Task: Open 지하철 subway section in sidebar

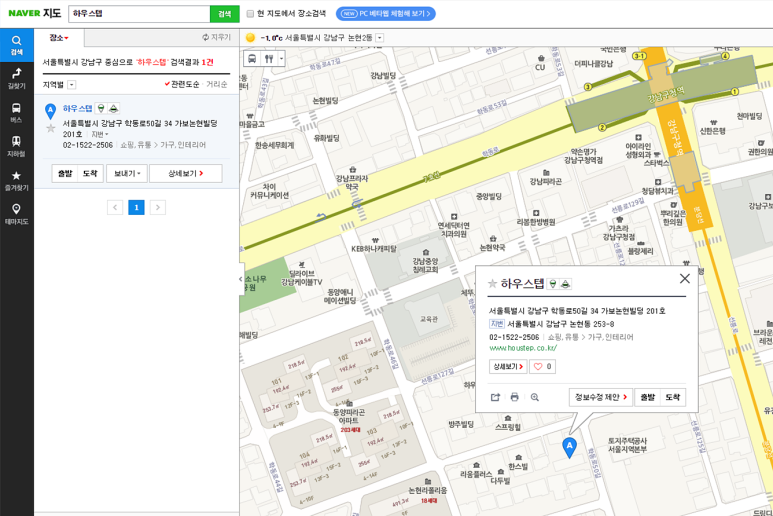Action: [x=16, y=147]
